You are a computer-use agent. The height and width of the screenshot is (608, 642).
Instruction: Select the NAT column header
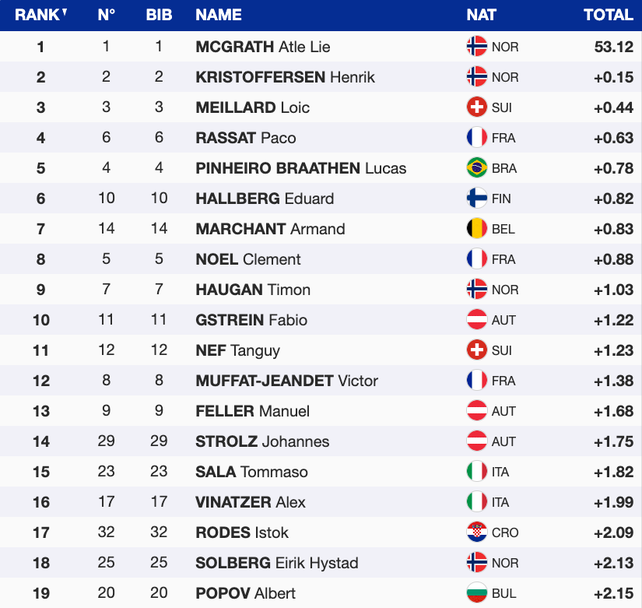481,15
